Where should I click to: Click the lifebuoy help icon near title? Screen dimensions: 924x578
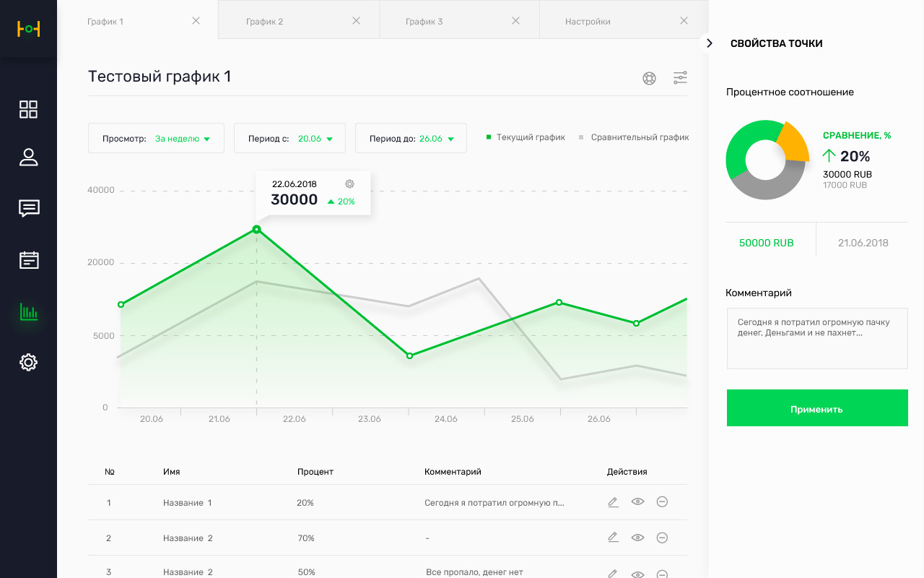(x=649, y=78)
